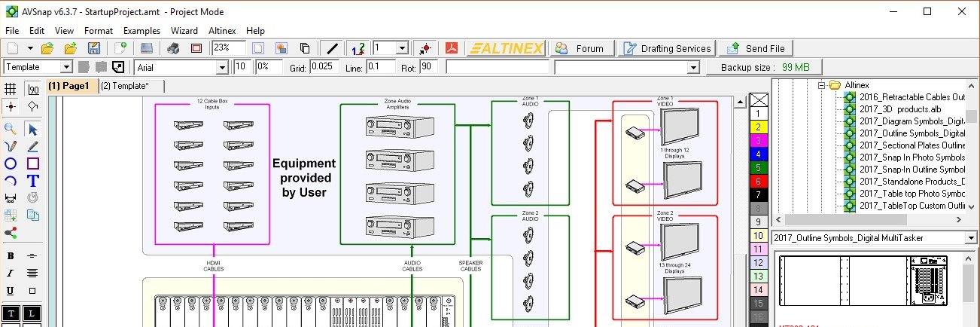Open the Help menu
980x327 pixels.
pos(256,31)
